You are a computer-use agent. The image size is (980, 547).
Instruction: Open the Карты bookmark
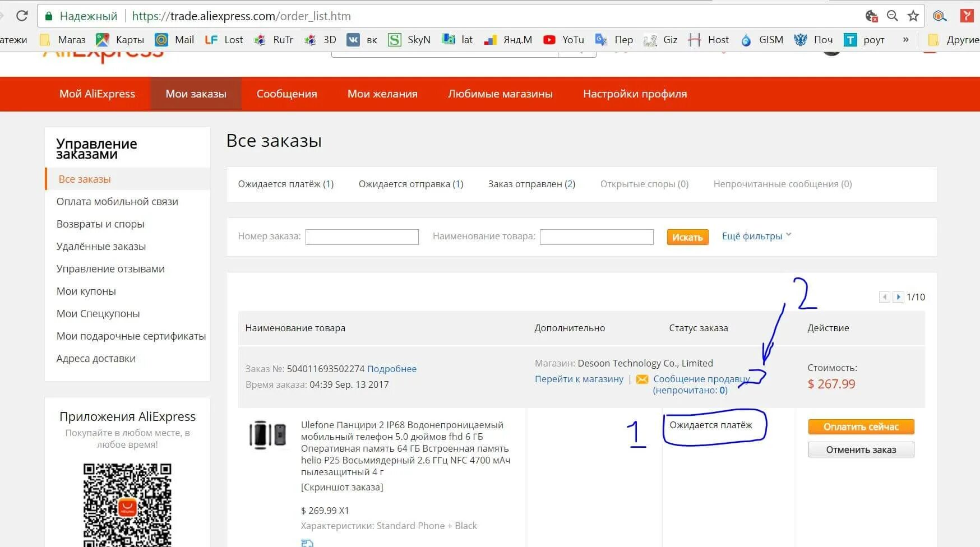[121, 39]
